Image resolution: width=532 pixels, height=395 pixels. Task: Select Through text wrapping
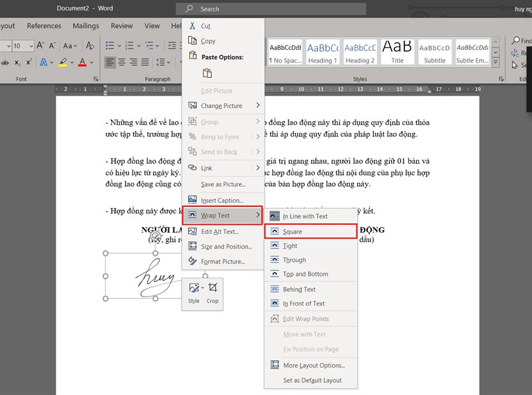(311, 260)
